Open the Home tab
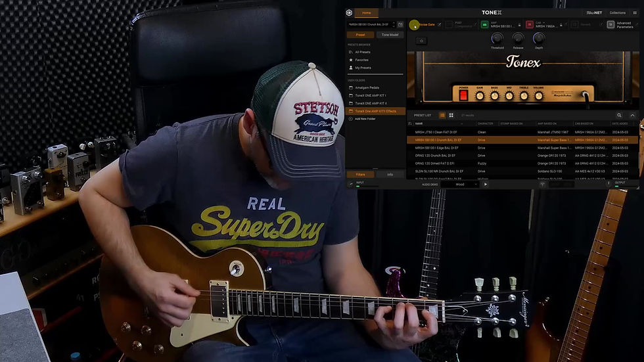 [x=367, y=12]
